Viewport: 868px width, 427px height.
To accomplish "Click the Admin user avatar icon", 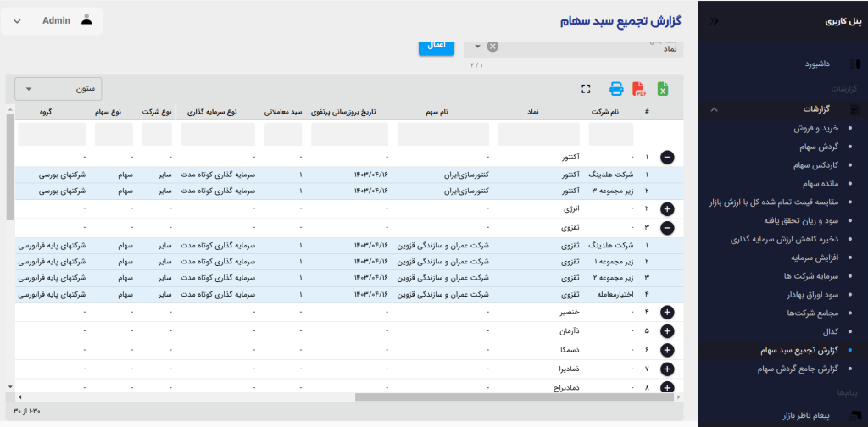I will (x=86, y=21).
